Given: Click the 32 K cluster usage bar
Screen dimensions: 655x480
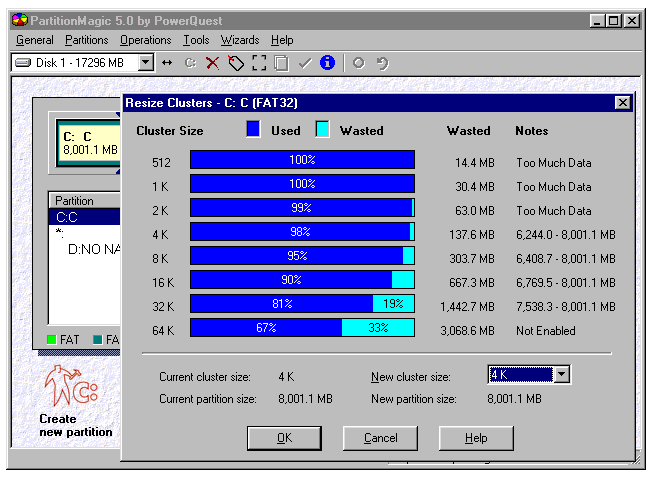Looking at the screenshot, I should tap(302, 303).
